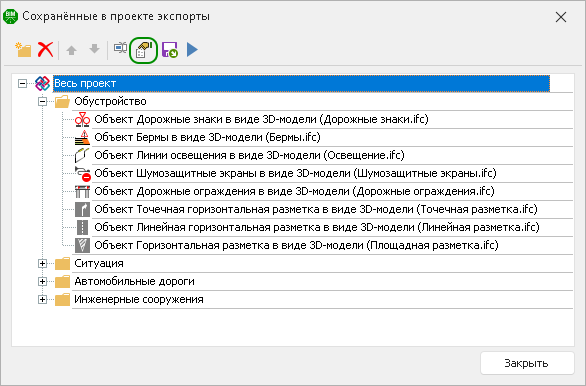Click the new folder toolbar icon
Screen dimensions: 586x386
coord(23,50)
